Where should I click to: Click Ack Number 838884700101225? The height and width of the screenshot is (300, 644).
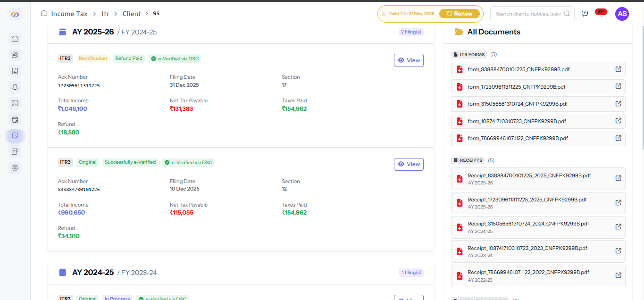pos(79,190)
